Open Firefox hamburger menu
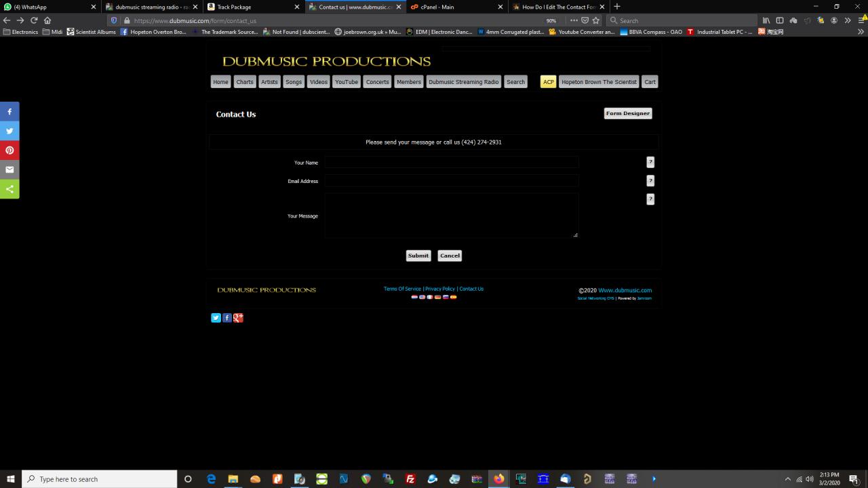Image resolution: width=868 pixels, height=488 pixels. [x=861, y=20]
